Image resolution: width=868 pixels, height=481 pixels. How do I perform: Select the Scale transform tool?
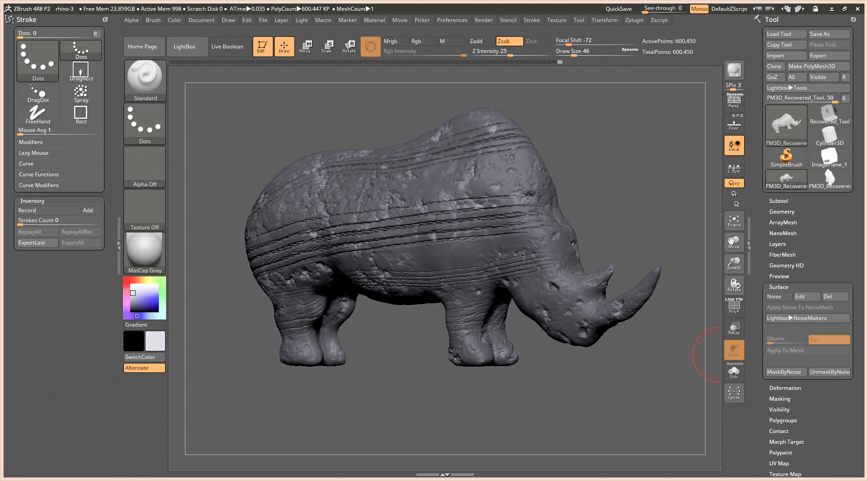click(x=326, y=46)
